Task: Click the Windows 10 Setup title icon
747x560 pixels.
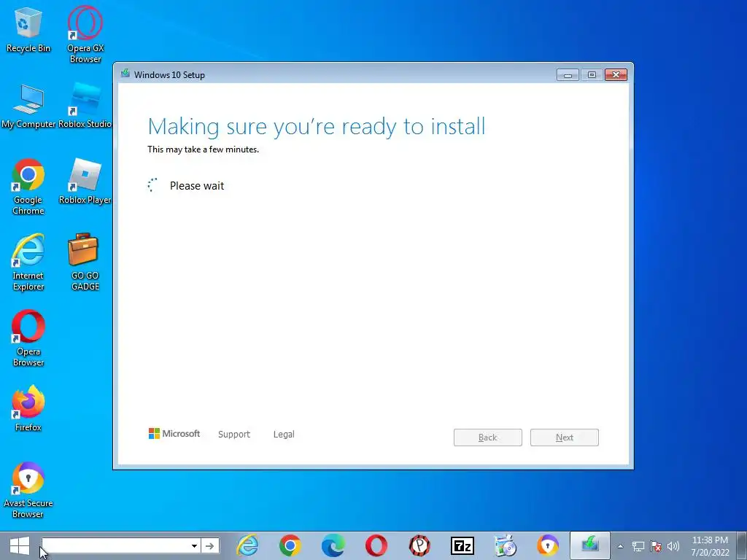Action: [x=125, y=74]
